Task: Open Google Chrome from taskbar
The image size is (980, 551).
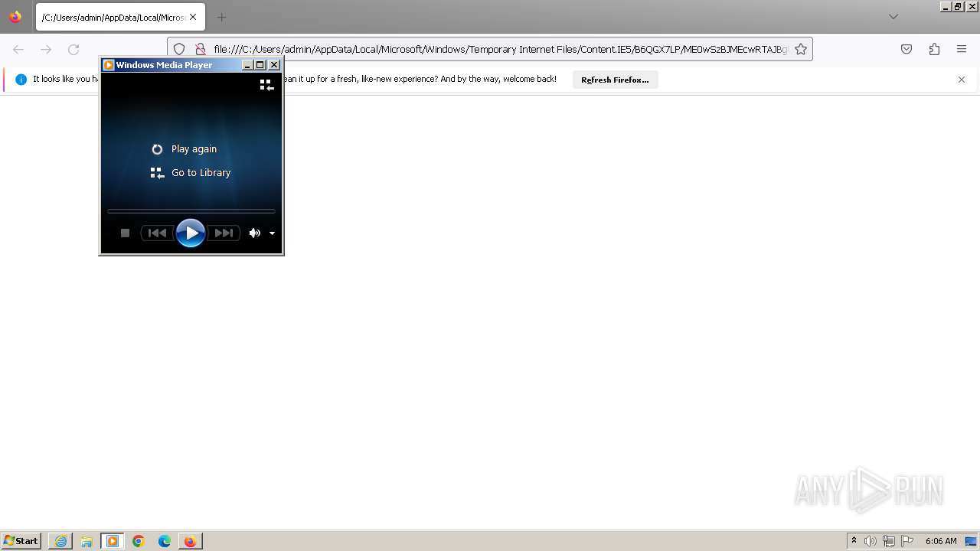Action: click(x=139, y=541)
